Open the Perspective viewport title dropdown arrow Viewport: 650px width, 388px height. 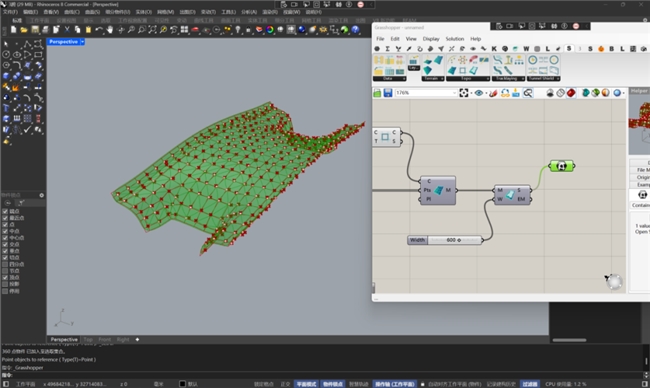82,42
